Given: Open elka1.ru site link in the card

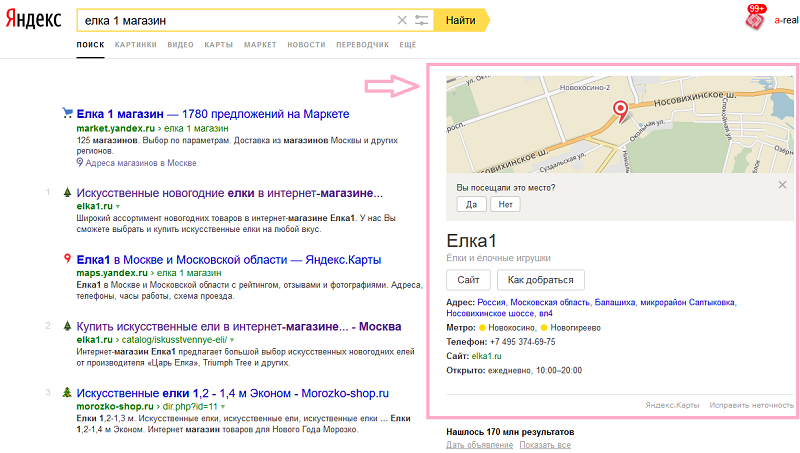Looking at the screenshot, I should pos(486,356).
